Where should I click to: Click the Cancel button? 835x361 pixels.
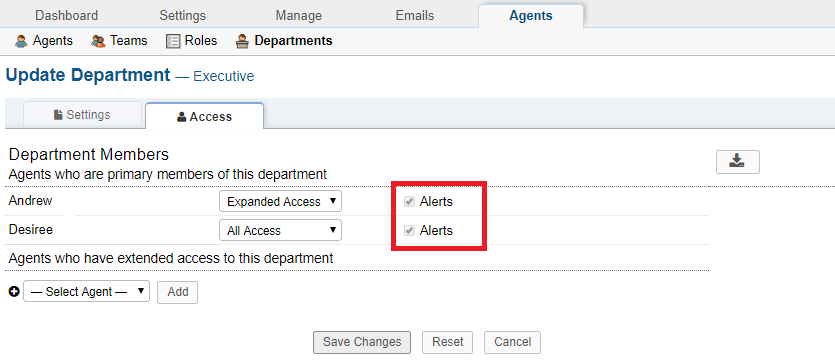[x=512, y=342]
